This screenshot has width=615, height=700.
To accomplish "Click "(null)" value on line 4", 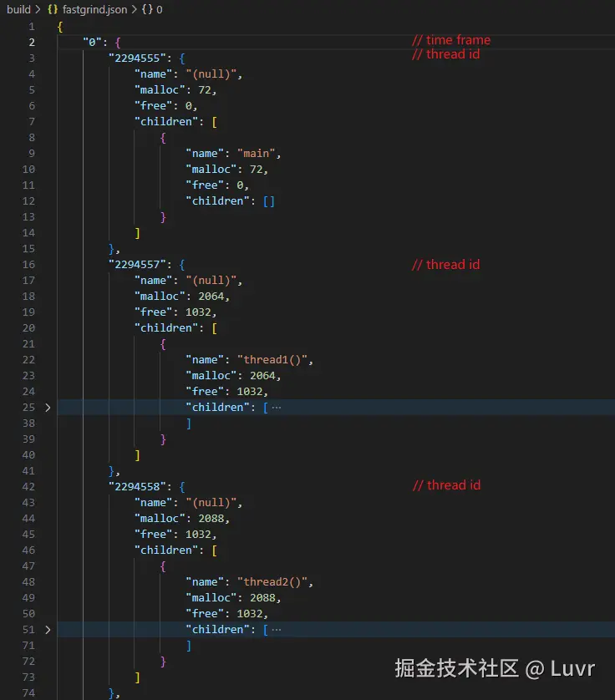I will 211,74.
